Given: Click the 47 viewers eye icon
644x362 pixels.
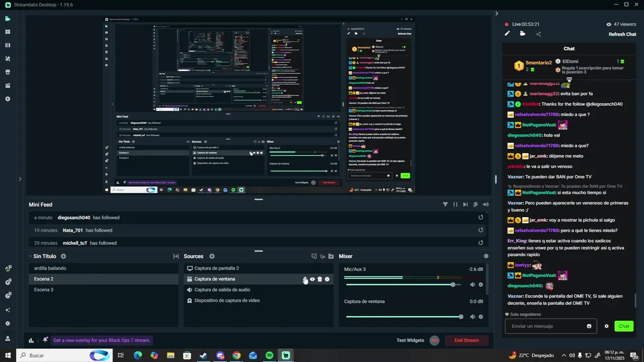Looking at the screenshot, I should click(x=609, y=24).
